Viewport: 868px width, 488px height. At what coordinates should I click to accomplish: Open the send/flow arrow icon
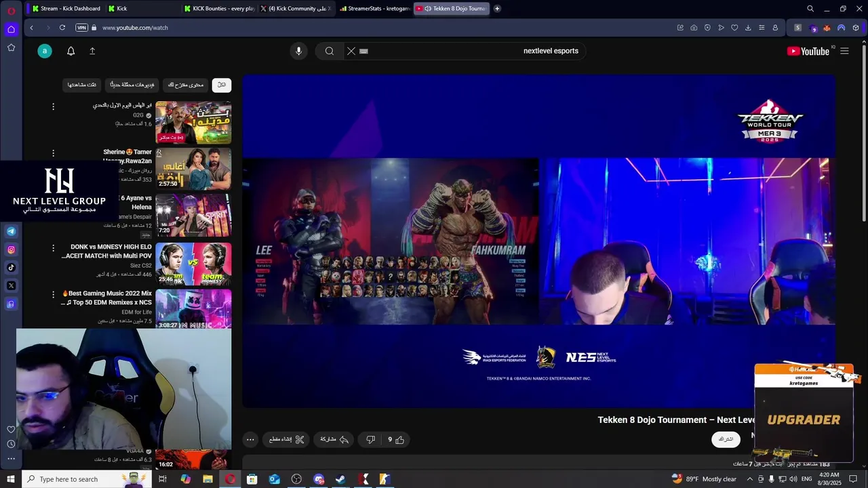coord(721,28)
